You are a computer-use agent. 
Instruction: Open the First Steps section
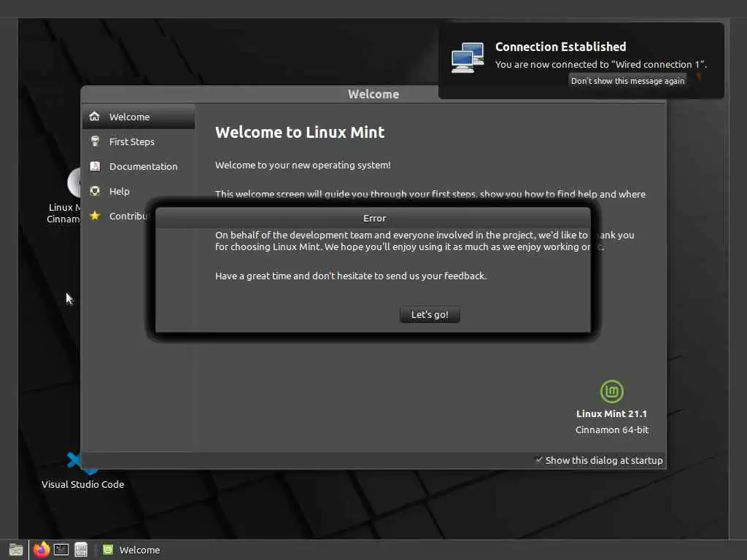click(x=139, y=141)
